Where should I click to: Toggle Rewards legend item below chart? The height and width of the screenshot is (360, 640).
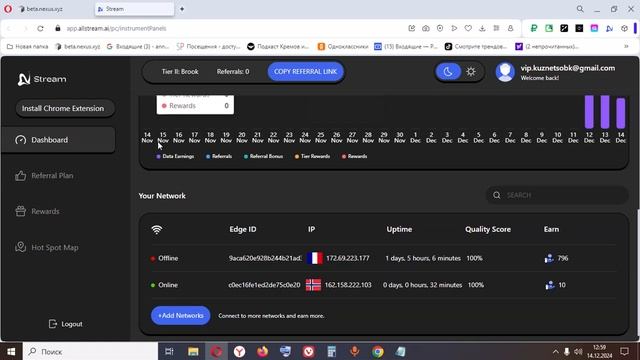354,156
